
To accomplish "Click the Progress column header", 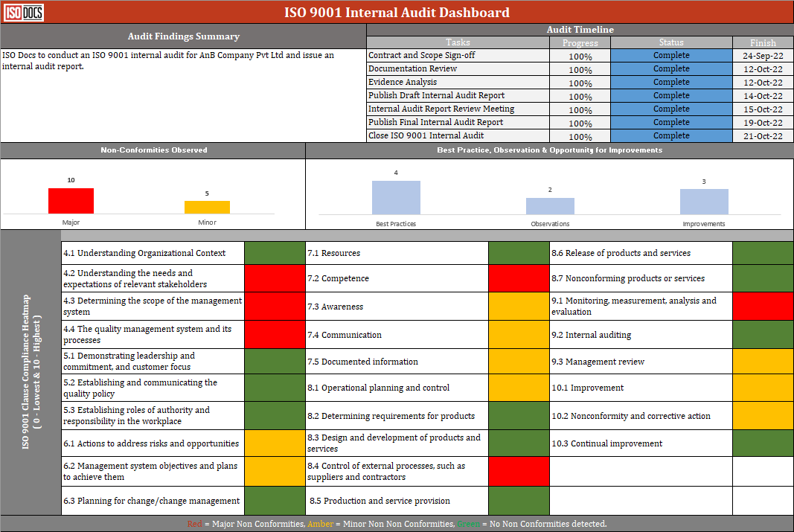I will (580, 42).
